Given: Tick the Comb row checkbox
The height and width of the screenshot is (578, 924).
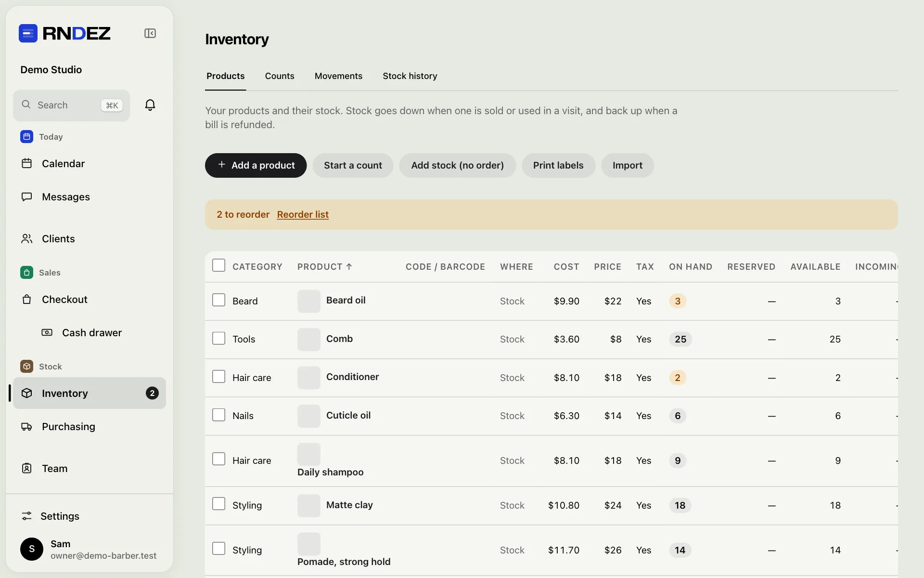Looking at the screenshot, I should click(x=219, y=338).
